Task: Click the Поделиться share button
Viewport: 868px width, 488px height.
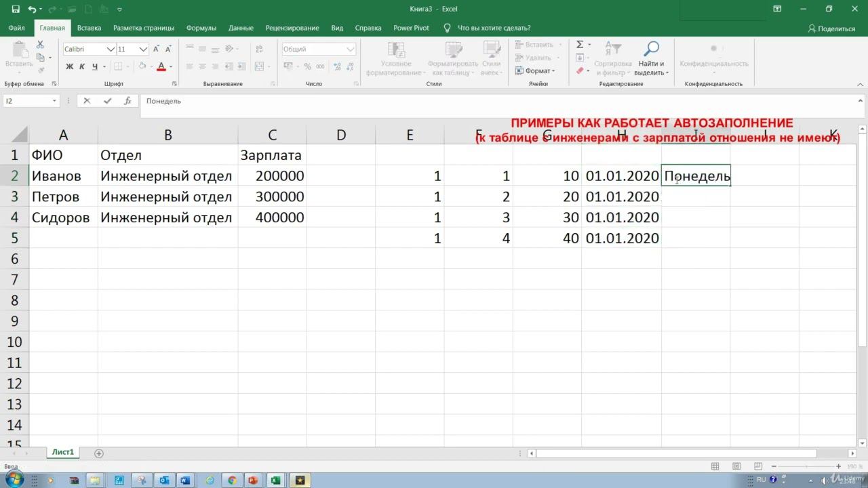Action: [831, 28]
